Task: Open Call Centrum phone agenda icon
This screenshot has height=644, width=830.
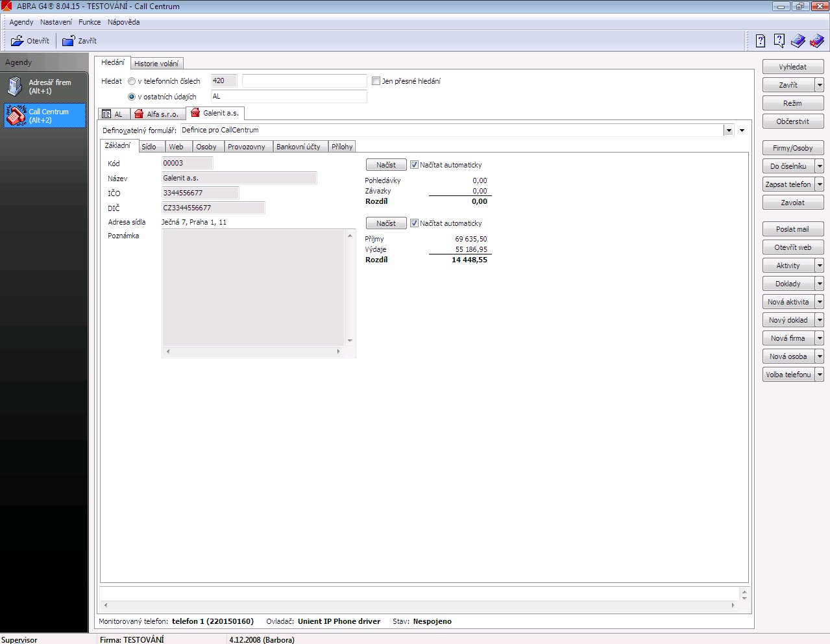Action: point(16,116)
